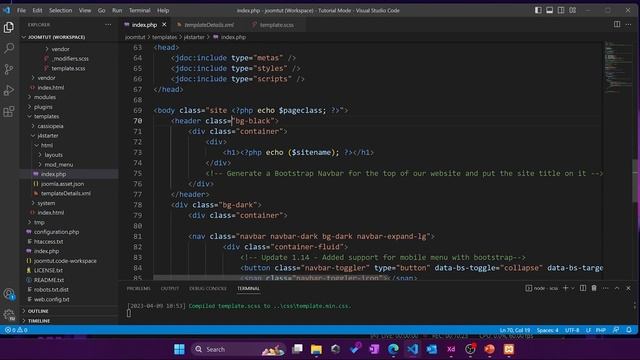Image resolution: width=640 pixels, height=360 pixels.
Task: Open the Explorer view in the activity bar
Action: coord(9,27)
